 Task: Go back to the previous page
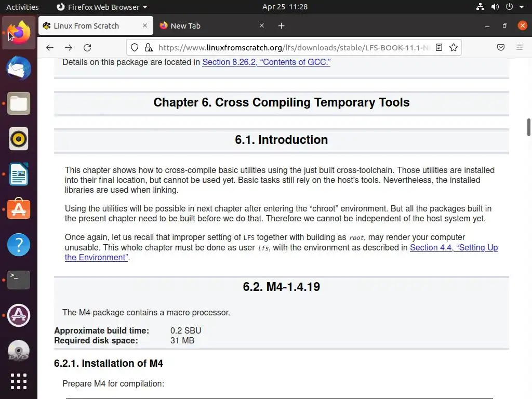click(x=50, y=47)
